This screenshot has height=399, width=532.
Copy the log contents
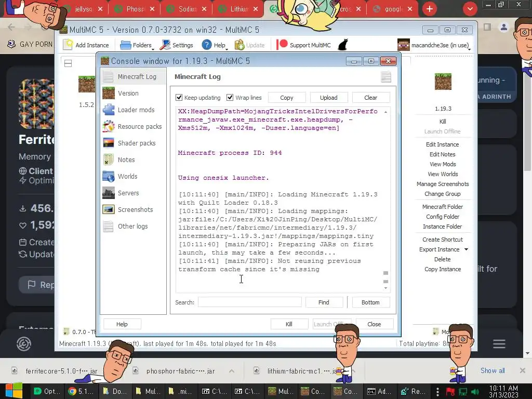[287, 98]
